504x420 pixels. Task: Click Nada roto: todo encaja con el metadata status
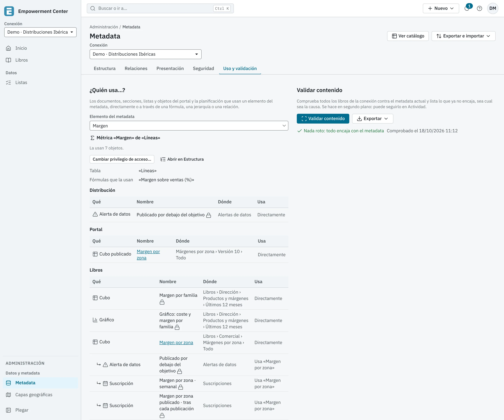(341, 131)
